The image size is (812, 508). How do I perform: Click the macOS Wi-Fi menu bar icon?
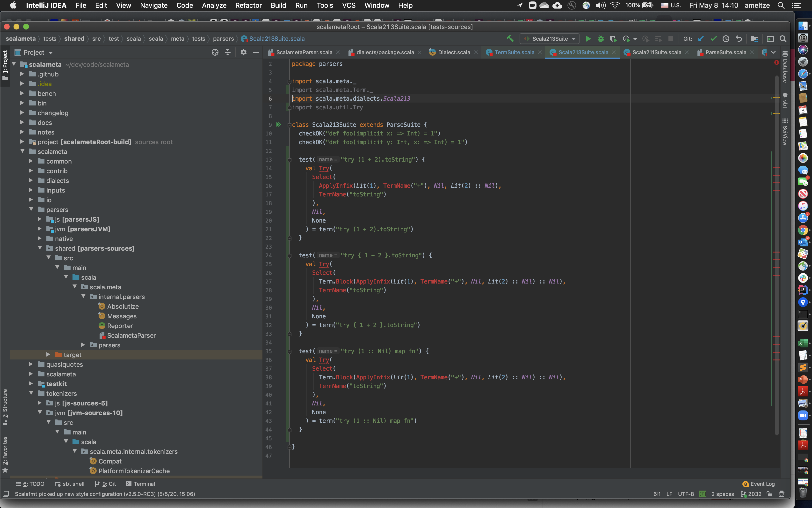tap(615, 5)
